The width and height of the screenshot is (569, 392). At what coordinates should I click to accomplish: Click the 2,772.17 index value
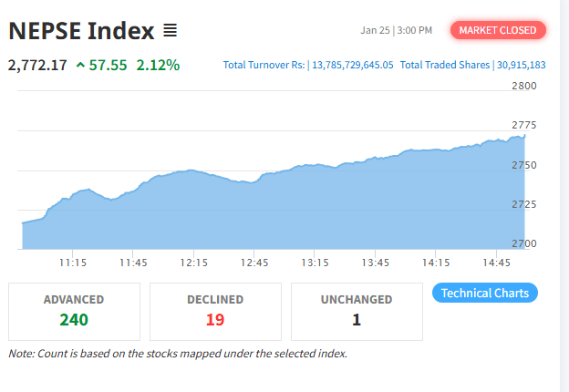(x=37, y=65)
